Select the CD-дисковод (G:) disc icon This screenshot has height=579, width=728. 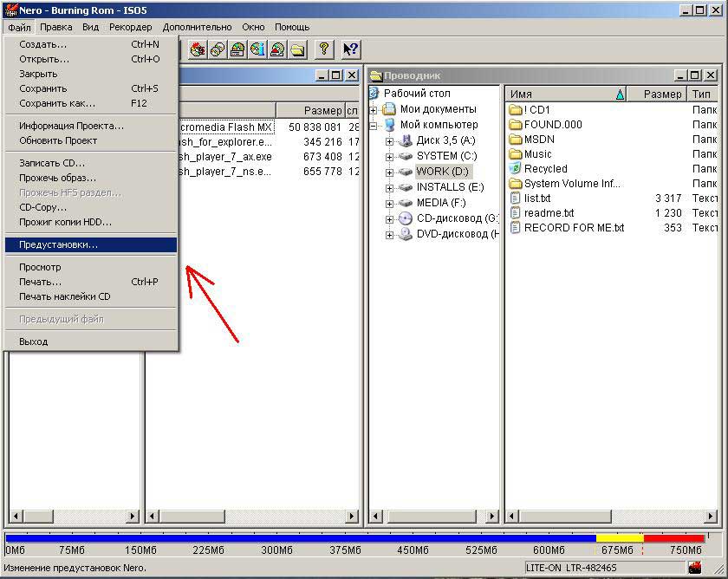click(406, 218)
